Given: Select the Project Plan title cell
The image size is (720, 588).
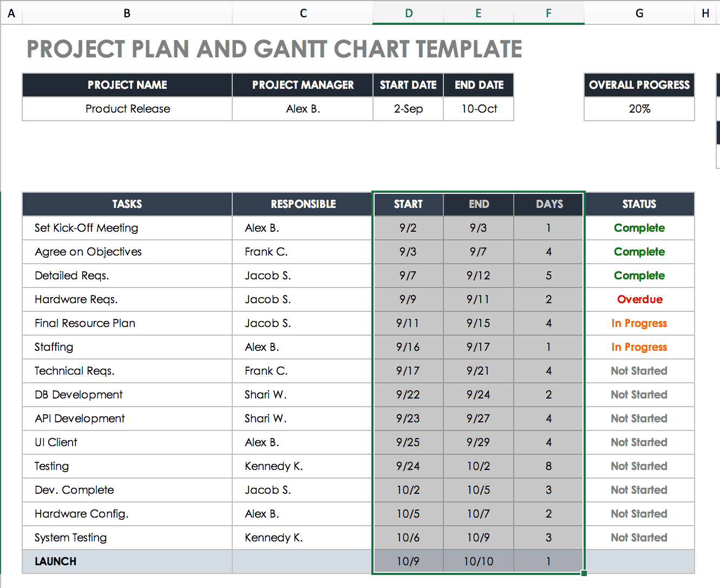Looking at the screenshot, I should click(x=274, y=49).
